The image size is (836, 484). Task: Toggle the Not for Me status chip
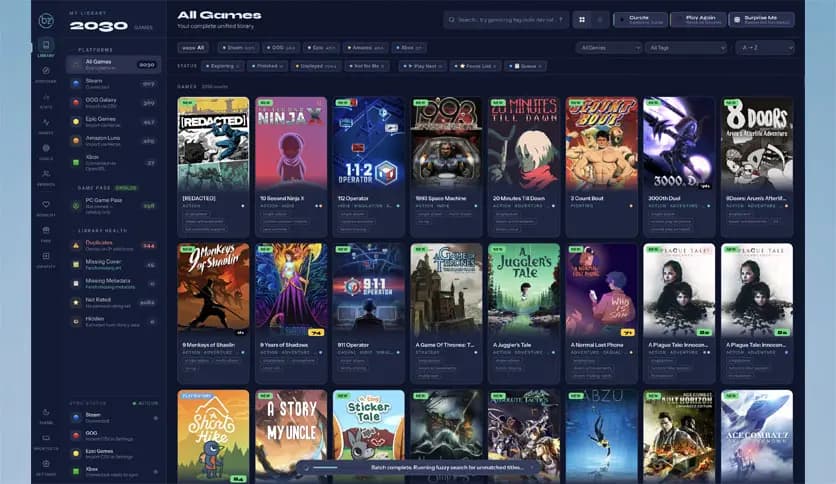(367, 66)
